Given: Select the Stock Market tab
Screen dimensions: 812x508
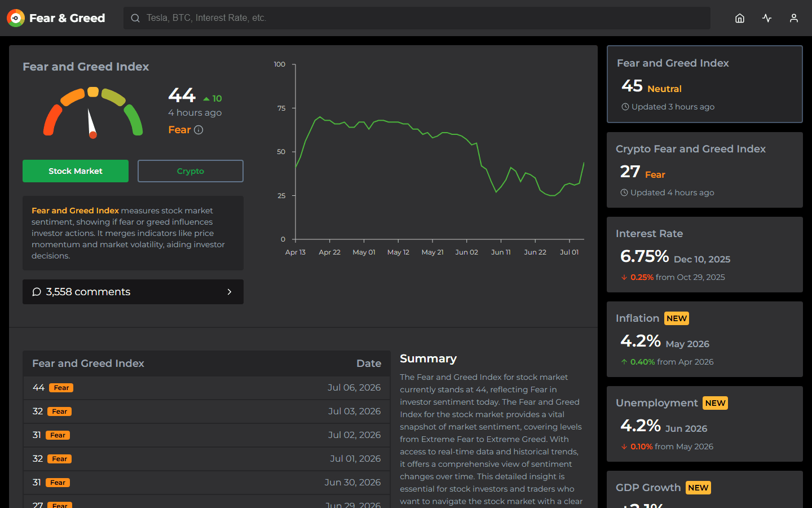Looking at the screenshot, I should point(76,171).
